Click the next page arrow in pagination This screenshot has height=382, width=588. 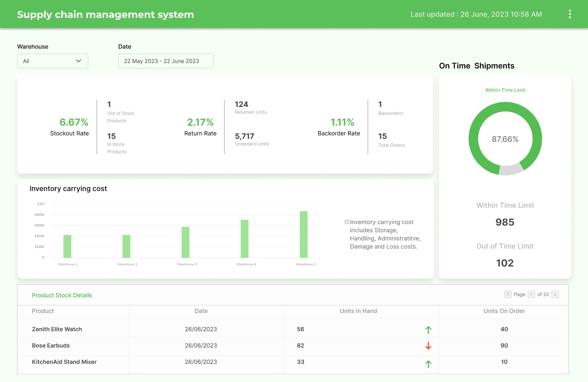point(555,294)
